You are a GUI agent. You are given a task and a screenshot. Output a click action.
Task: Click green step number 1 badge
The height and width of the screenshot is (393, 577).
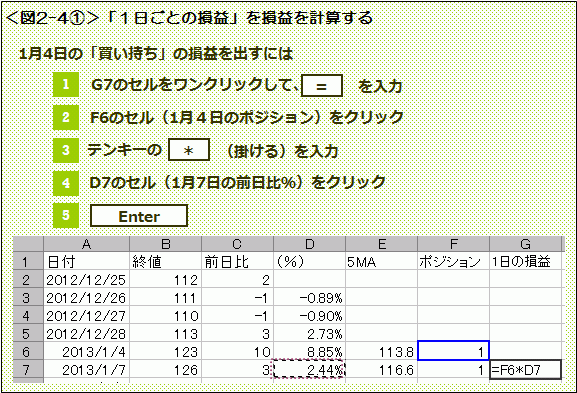point(66,85)
